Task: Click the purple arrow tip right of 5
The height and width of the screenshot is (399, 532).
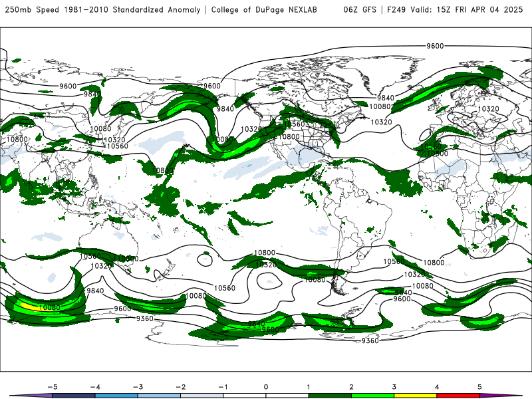Action: click(501, 396)
